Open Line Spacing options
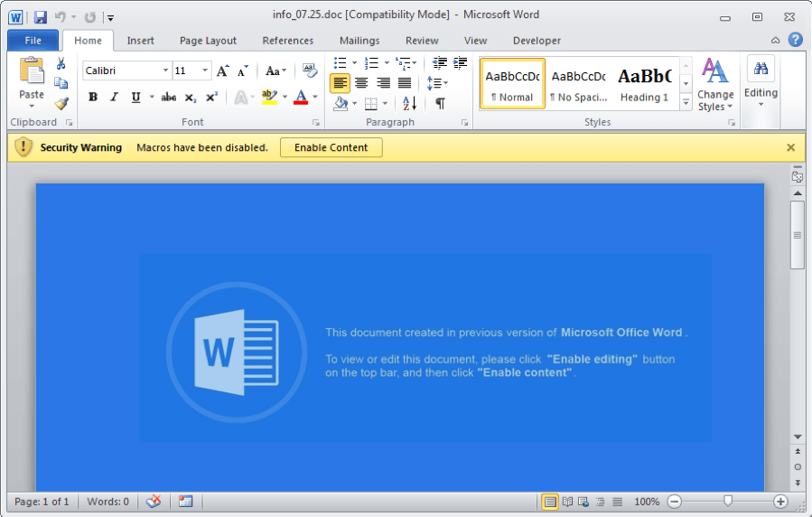Image resolution: width=812 pixels, height=517 pixels. 436,83
